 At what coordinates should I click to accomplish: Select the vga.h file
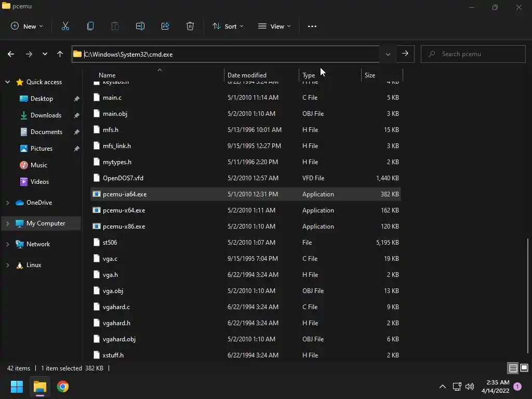[x=246, y=275]
